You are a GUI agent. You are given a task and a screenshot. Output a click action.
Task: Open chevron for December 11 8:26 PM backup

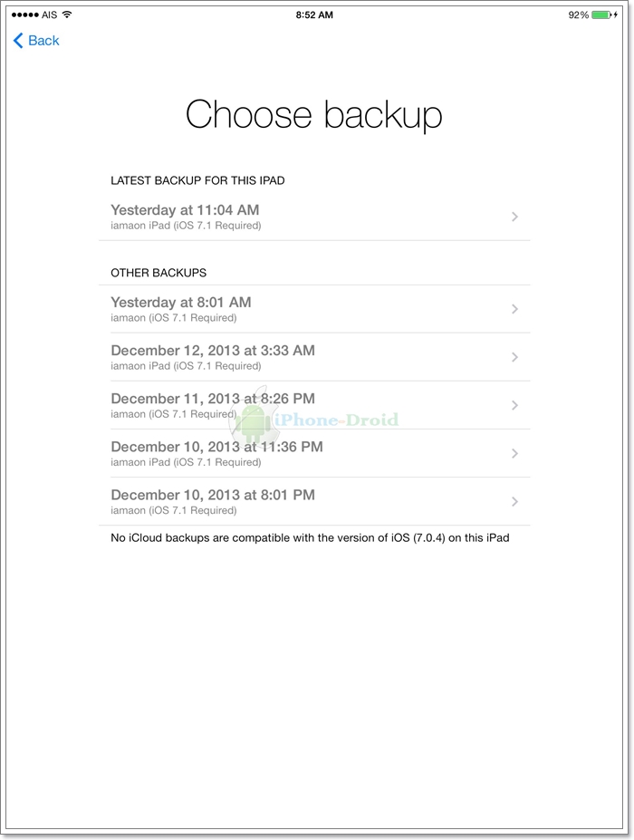tap(514, 405)
